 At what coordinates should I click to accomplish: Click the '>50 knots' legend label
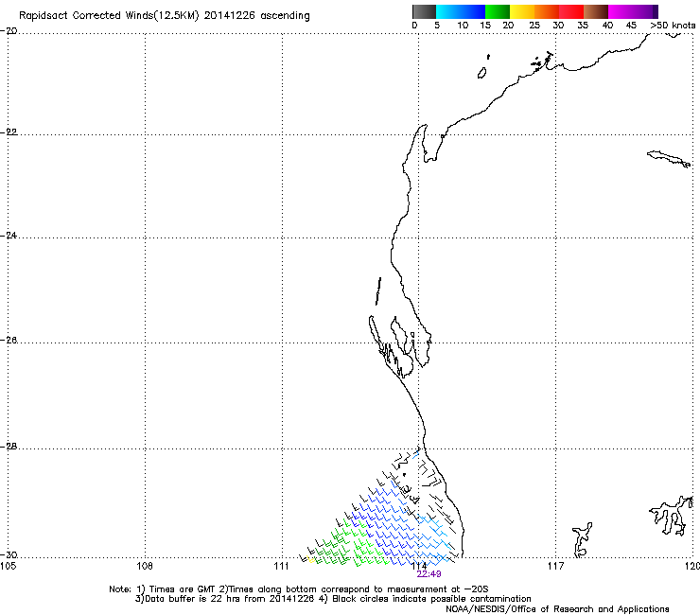[673, 26]
